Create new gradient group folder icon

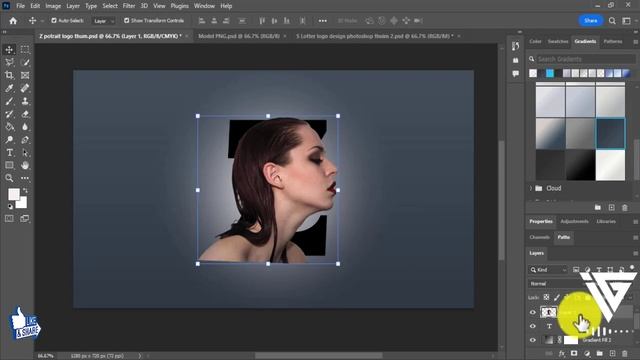click(x=598, y=208)
